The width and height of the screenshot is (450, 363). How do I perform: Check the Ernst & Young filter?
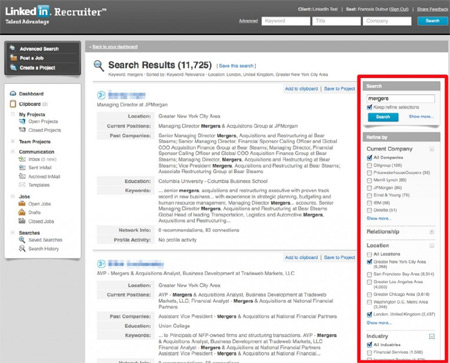pyautogui.click(x=369, y=195)
